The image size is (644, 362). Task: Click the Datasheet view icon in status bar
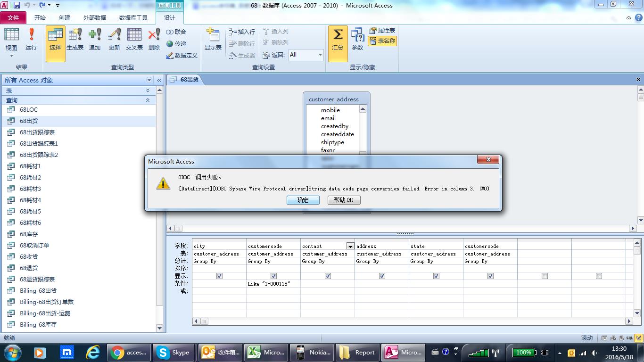point(605,338)
